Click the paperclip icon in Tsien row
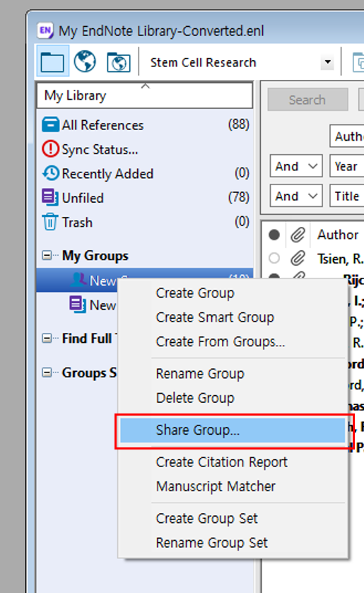 tap(298, 259)
